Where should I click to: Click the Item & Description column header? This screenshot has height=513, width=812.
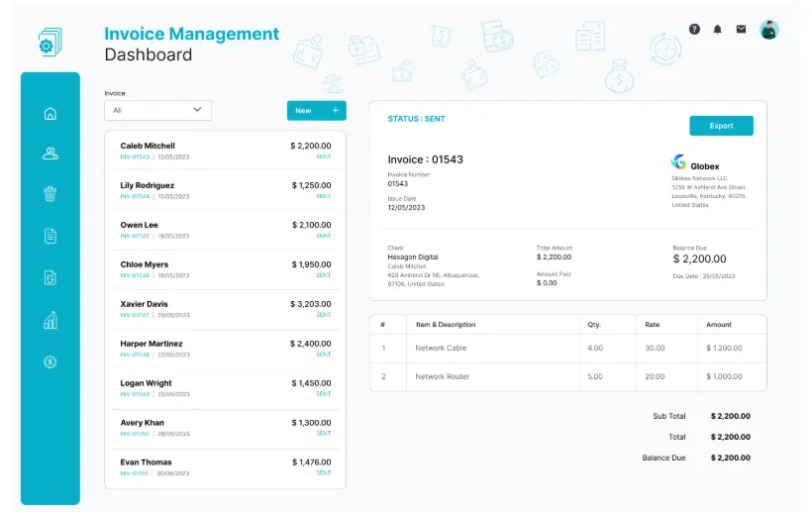[x=446, y=325]
